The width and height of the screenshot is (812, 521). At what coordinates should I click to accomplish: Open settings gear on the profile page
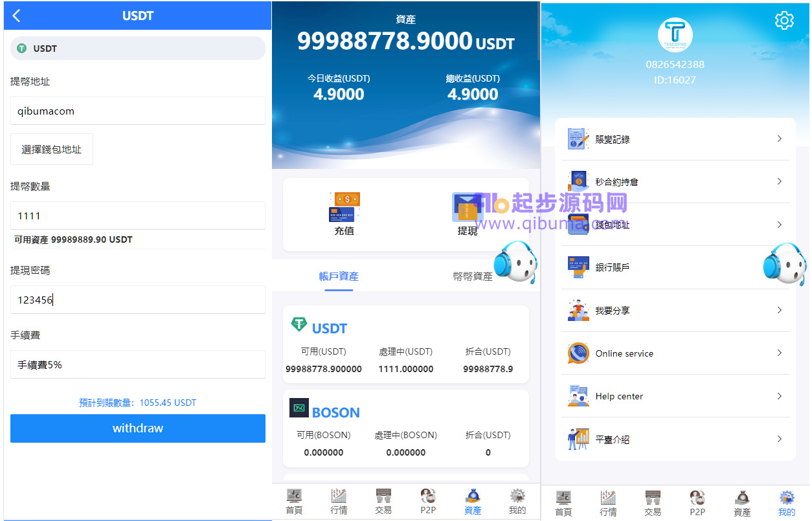pos(784,20)
